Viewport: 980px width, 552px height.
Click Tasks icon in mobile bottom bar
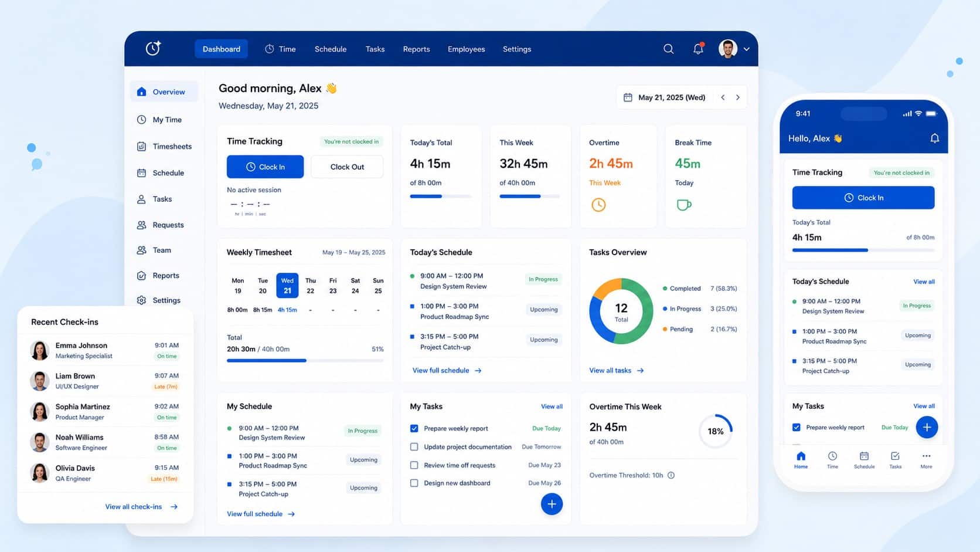coord(895,456)
